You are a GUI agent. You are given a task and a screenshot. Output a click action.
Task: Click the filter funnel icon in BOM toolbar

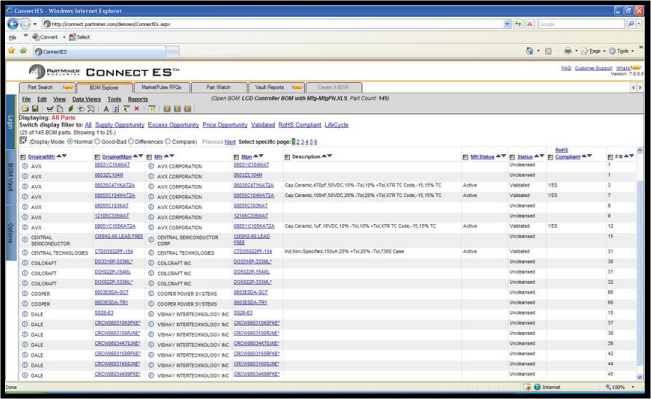pos(127,109)
